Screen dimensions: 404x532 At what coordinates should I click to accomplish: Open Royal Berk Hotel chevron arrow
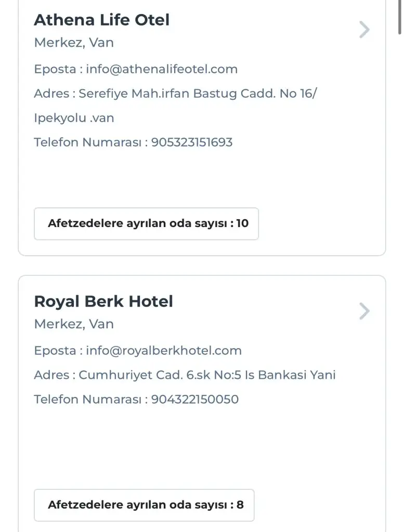pos(364,311)
